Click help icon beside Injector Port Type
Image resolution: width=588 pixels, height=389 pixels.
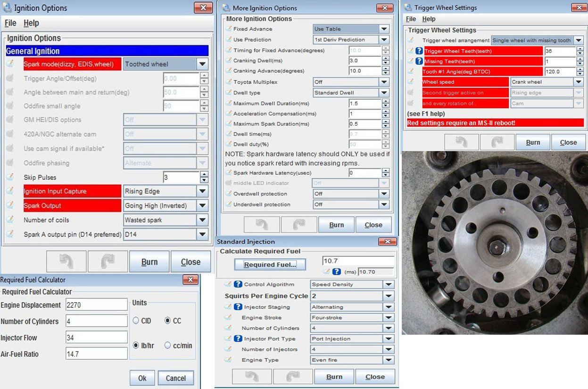click(x=238, y=338)
